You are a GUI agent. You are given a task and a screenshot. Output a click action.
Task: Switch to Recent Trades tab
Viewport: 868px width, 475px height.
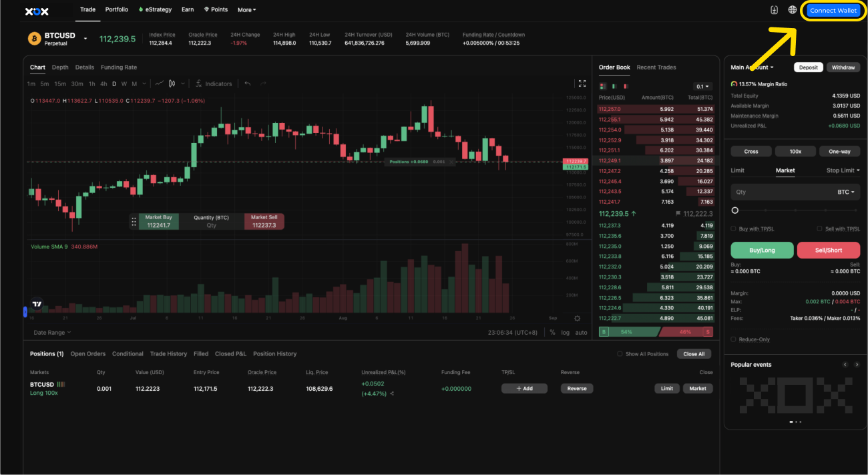(x=656, y=67)
